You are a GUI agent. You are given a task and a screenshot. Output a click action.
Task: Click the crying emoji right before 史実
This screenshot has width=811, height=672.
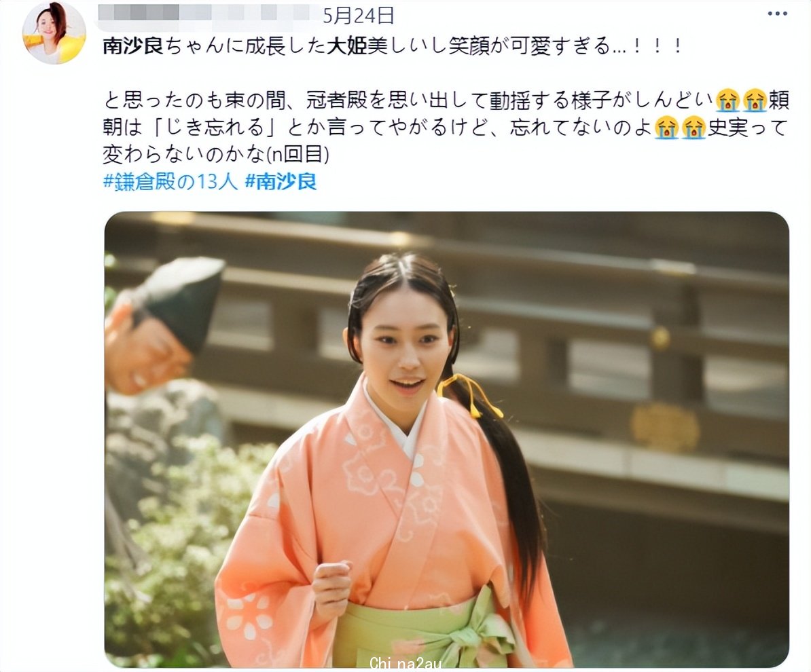(693, 128)
